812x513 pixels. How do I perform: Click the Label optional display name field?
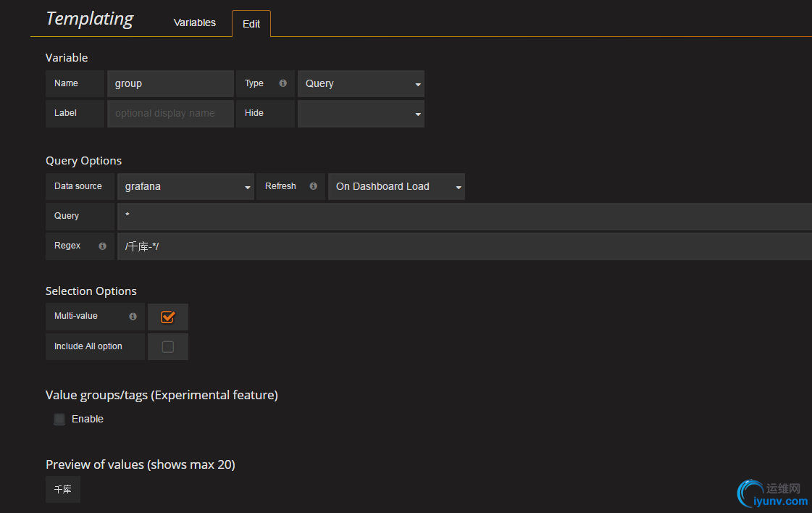(170, 114)
